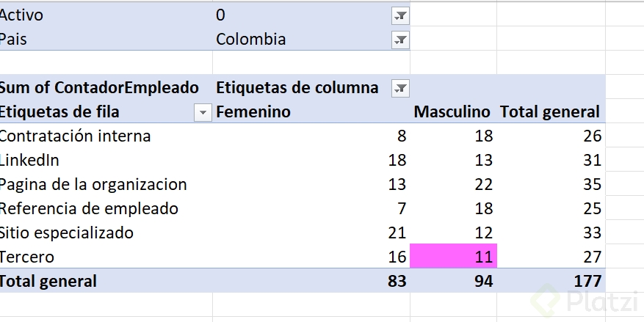Click the Tercero row label
The width and height of the screenshot is (644, 322).
[x=27, y=257]
